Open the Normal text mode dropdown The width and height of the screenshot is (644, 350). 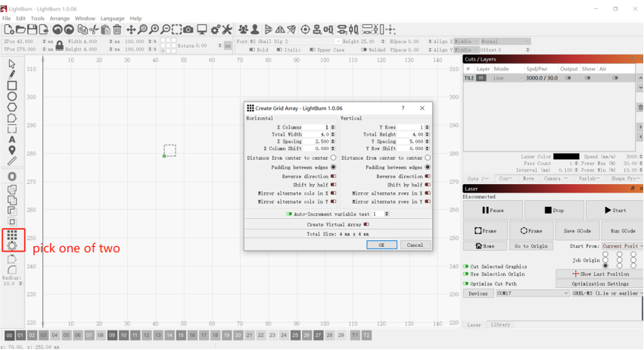506,42
